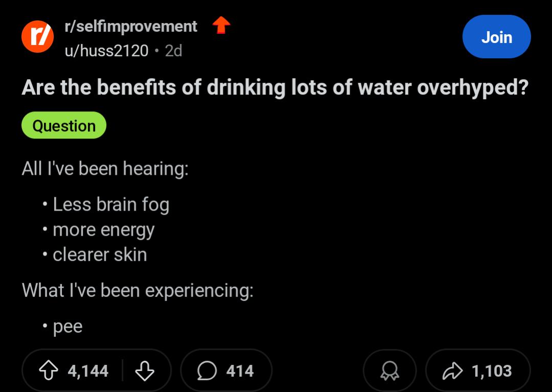552x392 pixels.
Task: Click the "clearer skin" bullet text
Action: click(x=100, y=255)
